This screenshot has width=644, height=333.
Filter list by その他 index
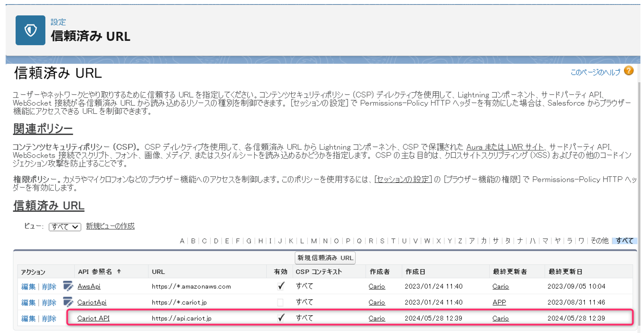click(599, 241)
